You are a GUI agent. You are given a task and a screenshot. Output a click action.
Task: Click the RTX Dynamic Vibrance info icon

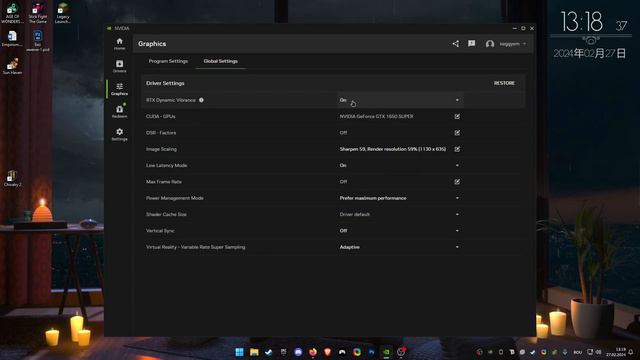[201, 100]
